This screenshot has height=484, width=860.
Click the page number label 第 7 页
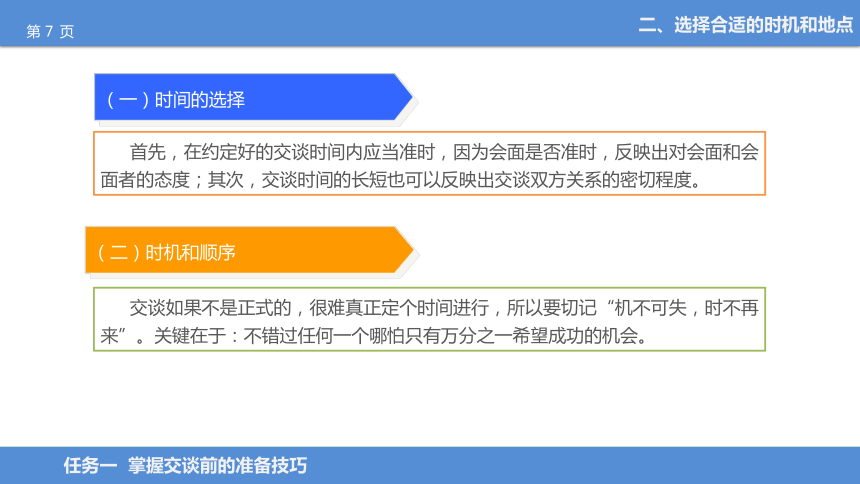(50, 31)
